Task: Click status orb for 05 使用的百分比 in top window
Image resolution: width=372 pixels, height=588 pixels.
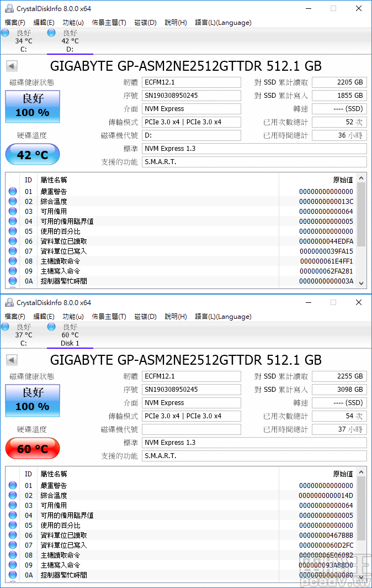Action: point(13,231)
